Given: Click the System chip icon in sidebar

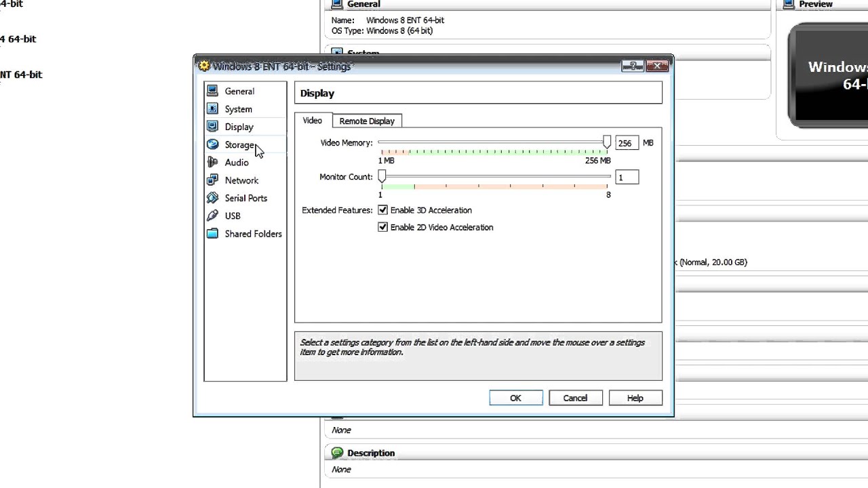Looking at the screenshot, I should click(212, 108).
